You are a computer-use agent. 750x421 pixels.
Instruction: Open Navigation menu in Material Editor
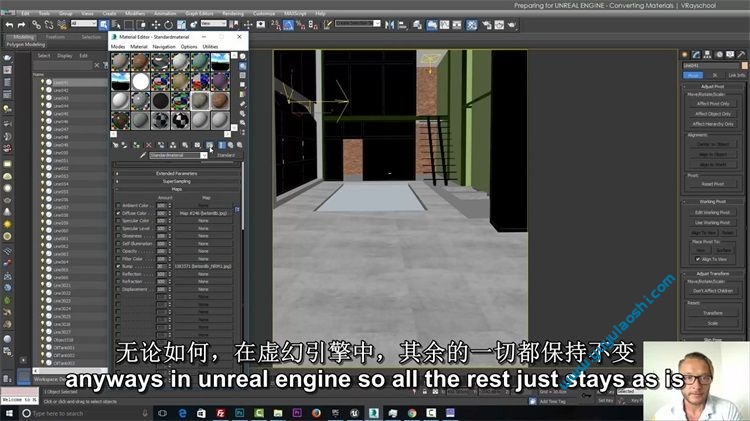[164, 47]
